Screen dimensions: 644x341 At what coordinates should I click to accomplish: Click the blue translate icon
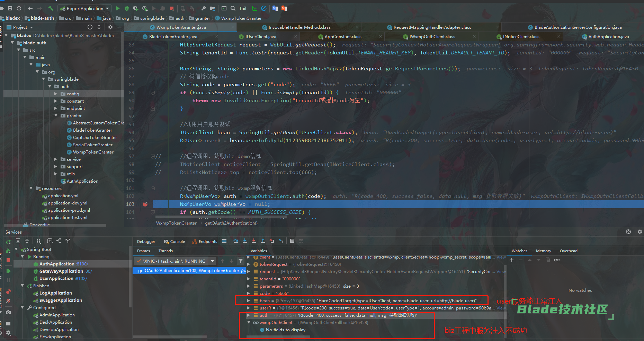(x=275, y=8)
